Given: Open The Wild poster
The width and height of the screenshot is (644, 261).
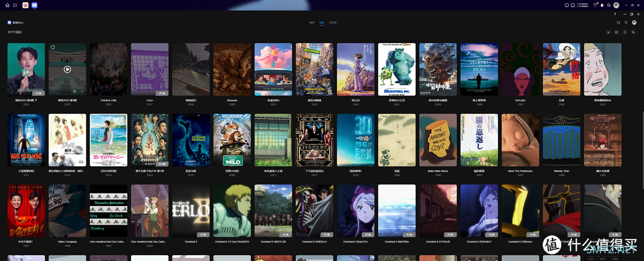Looking at the screenshot, I should (232, 140).
